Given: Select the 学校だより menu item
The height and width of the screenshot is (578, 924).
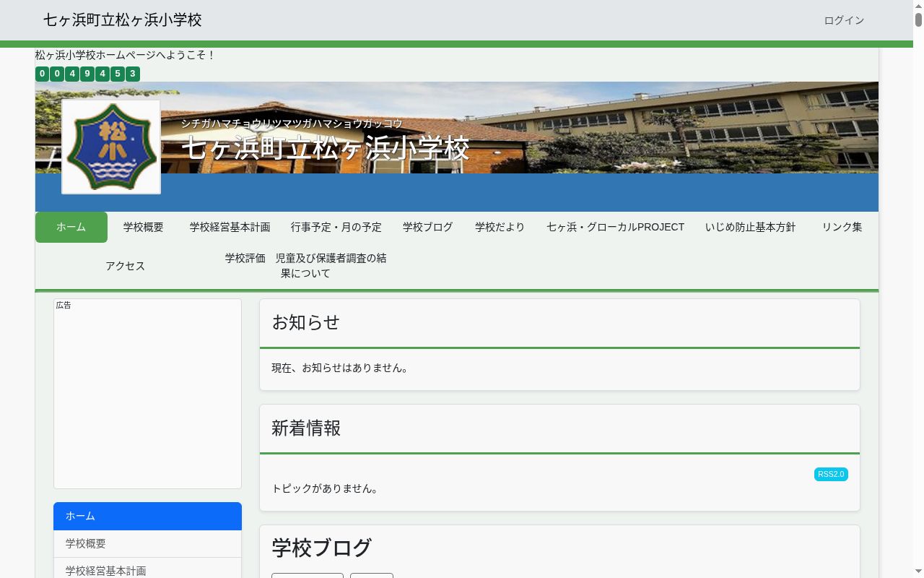Looking at the screenshot, I should (500, 227).
